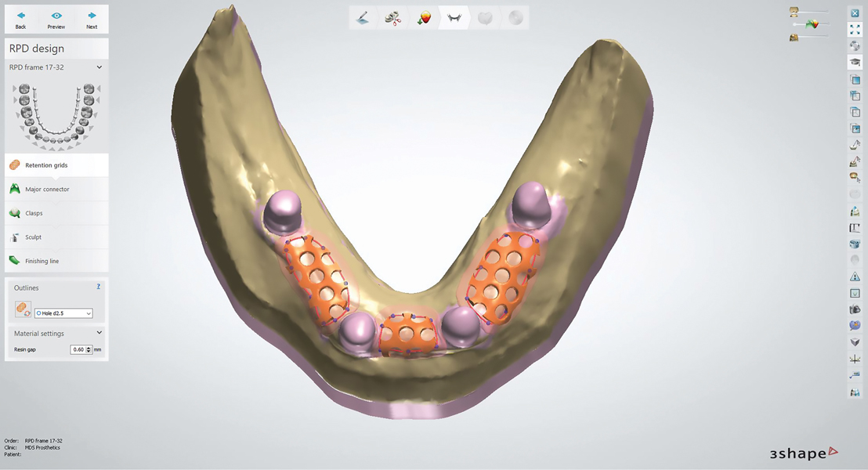868x470 pixels.
Task: Open the Major connector step
Action: [x=47, y=190]
